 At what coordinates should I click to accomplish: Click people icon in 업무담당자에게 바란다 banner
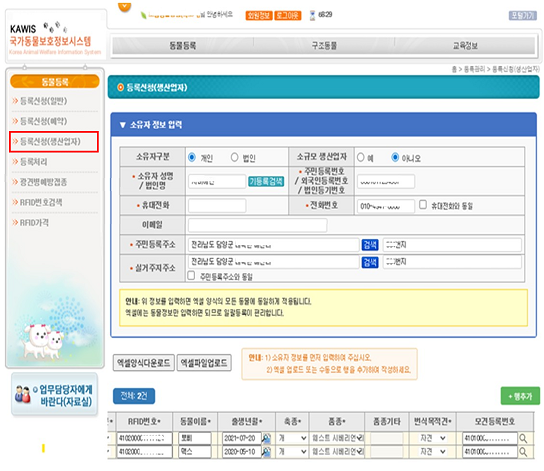click(x=23, y=394)
